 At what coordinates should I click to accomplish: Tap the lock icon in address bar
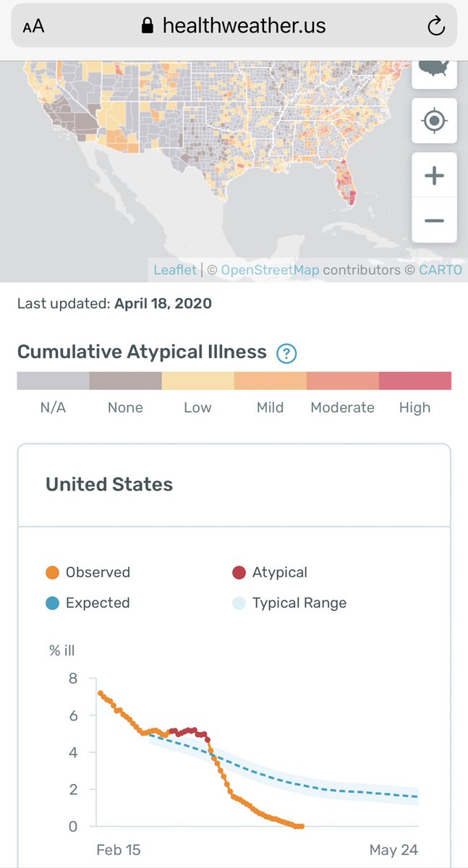coord(148,27)
